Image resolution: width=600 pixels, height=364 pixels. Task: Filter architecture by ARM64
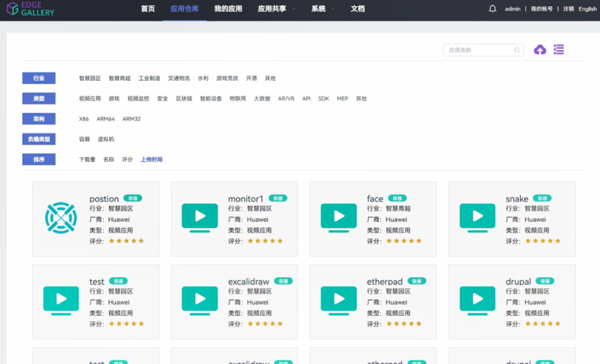(x=106, y=119)
